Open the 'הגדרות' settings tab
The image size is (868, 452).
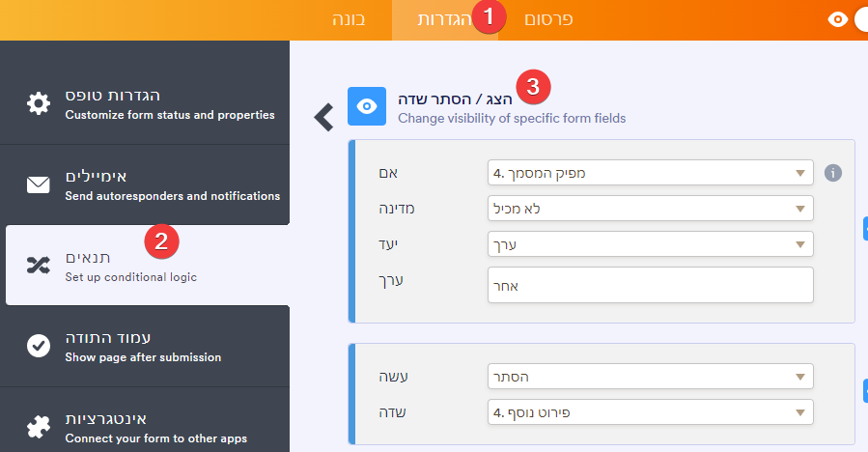444,19
